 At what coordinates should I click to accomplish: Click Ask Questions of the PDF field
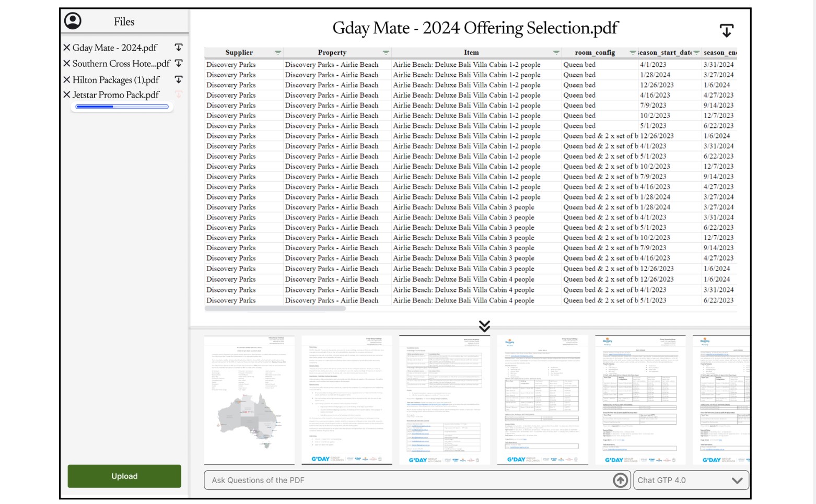pos(407,480)
